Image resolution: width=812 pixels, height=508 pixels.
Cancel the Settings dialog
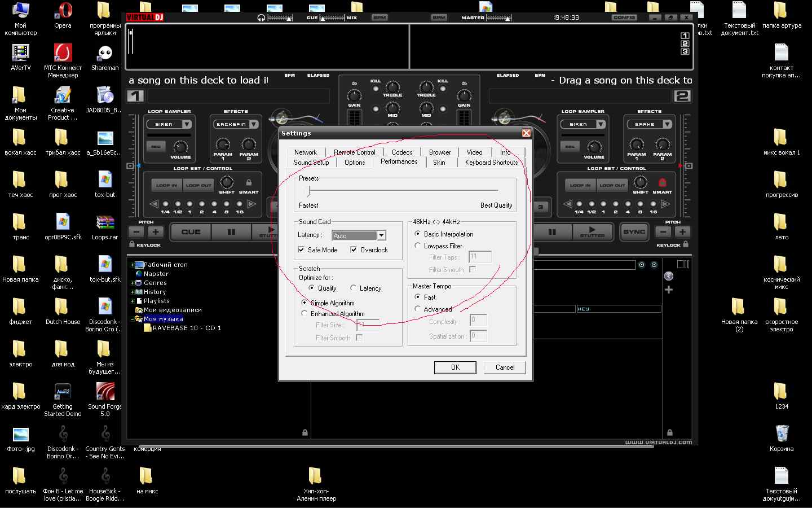click(505, 367)
